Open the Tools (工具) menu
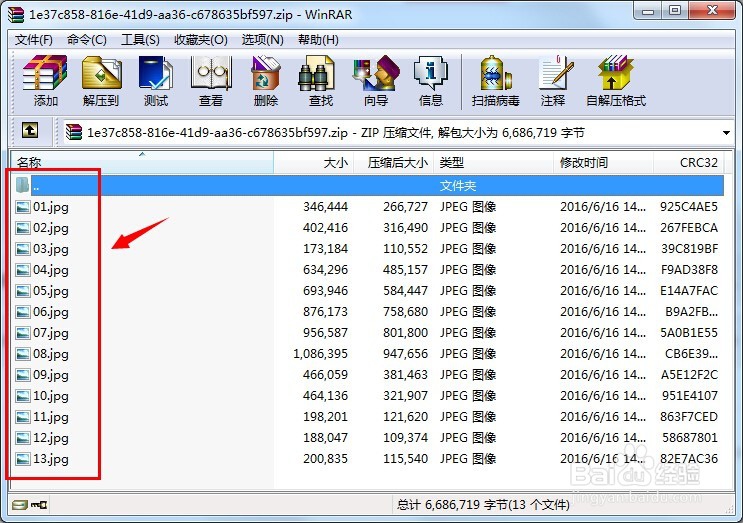 pos(140,40)
